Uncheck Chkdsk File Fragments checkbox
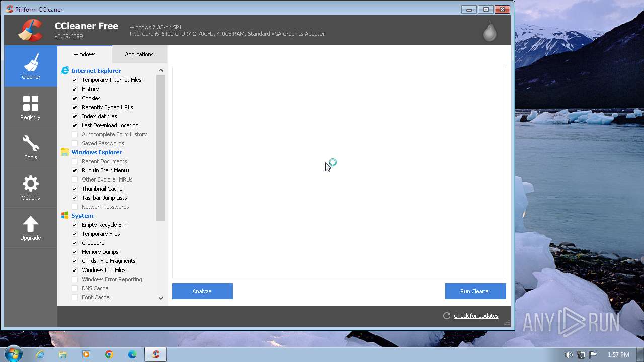Screen dimensions: 644x362 [75, 261]
